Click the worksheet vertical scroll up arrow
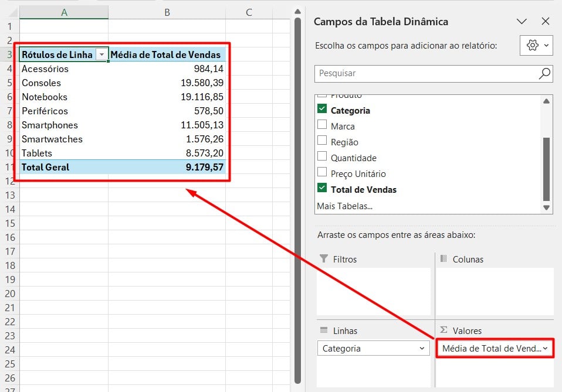Viewport: 562px width, 392px height. 297,12
